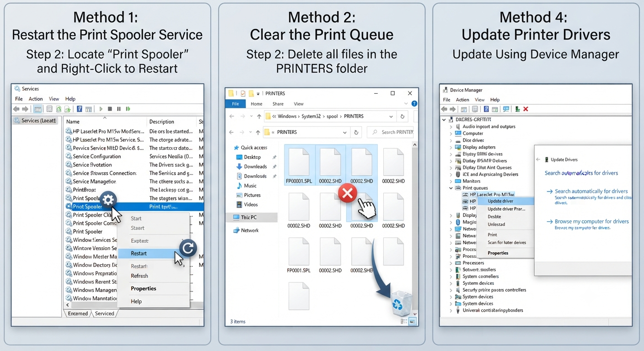Click the red X uninstall icon in Device Manager
The image size is (644, 351).
(x=526, y=109)
